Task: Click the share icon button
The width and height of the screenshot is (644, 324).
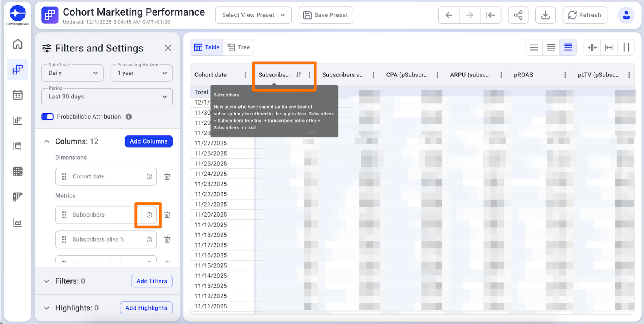Action: [x=518, y=15]
